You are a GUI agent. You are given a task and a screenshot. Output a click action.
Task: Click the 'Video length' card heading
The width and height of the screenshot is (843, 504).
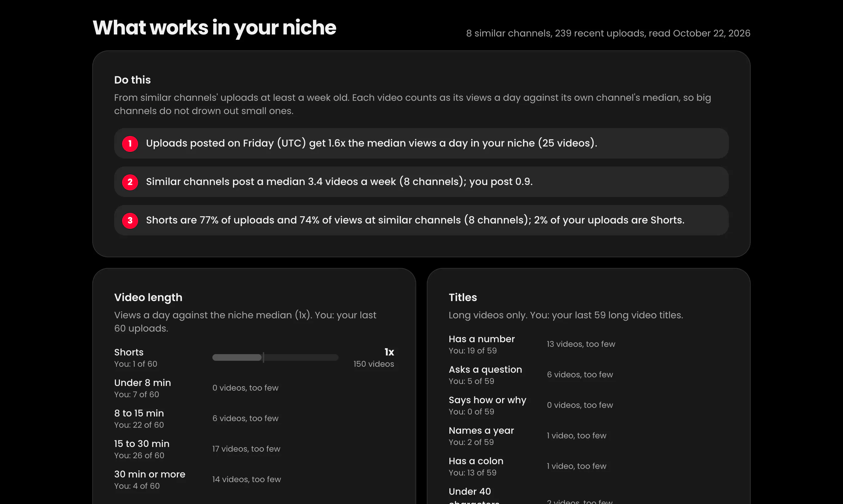point(148,297)
